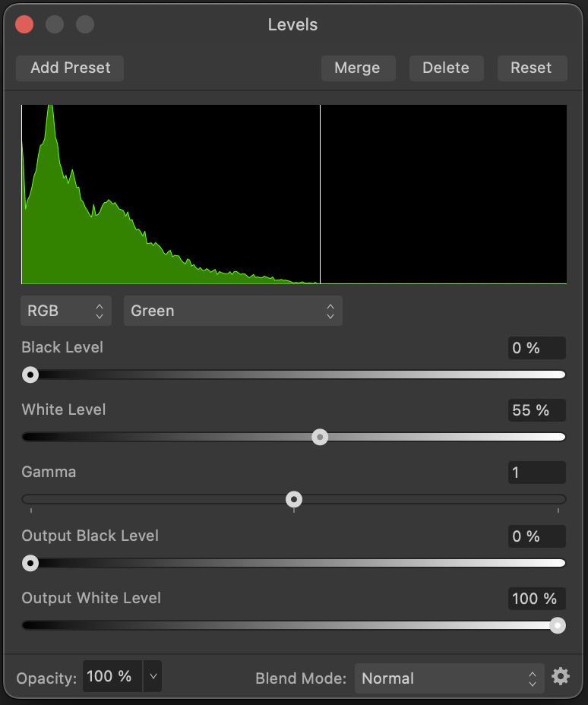
Task: Click the Output Black Level slider handle
Action: pyautogui.click(x=30, y=563)
